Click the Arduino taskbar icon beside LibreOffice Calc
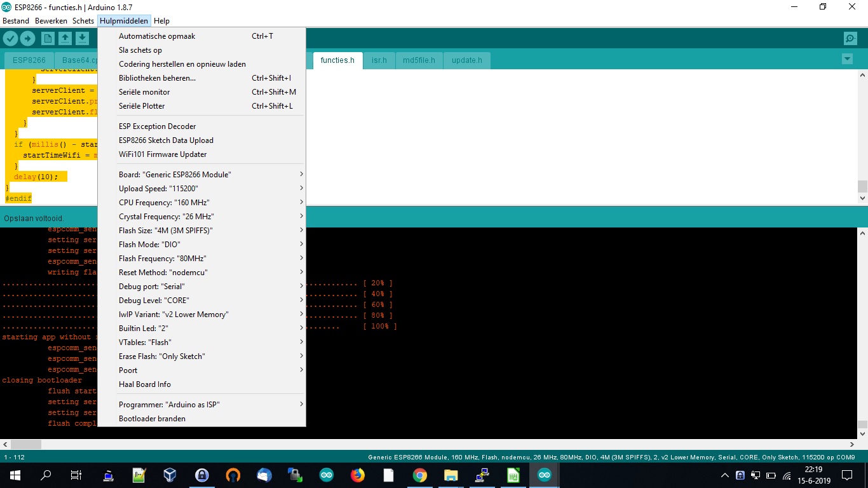 point(545,475)
